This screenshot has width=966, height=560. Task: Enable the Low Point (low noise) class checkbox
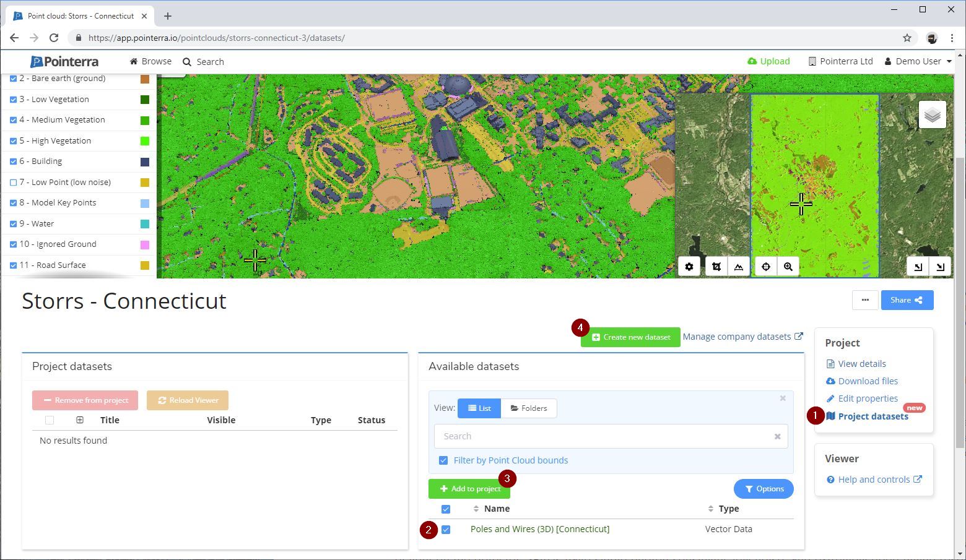14,183
